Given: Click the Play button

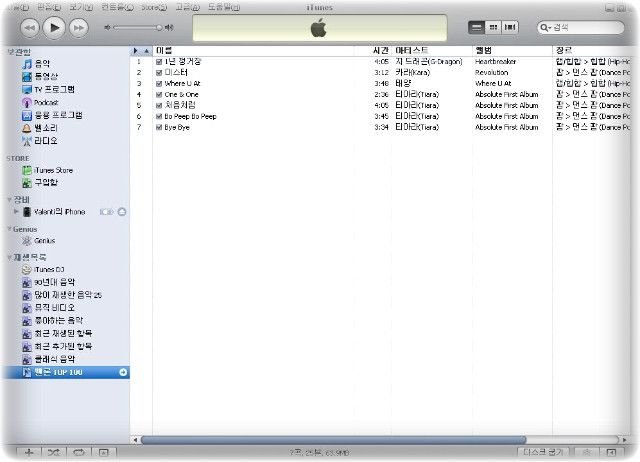Looking at the screenshot, I should pyautogui.click(x=54, y=27).
